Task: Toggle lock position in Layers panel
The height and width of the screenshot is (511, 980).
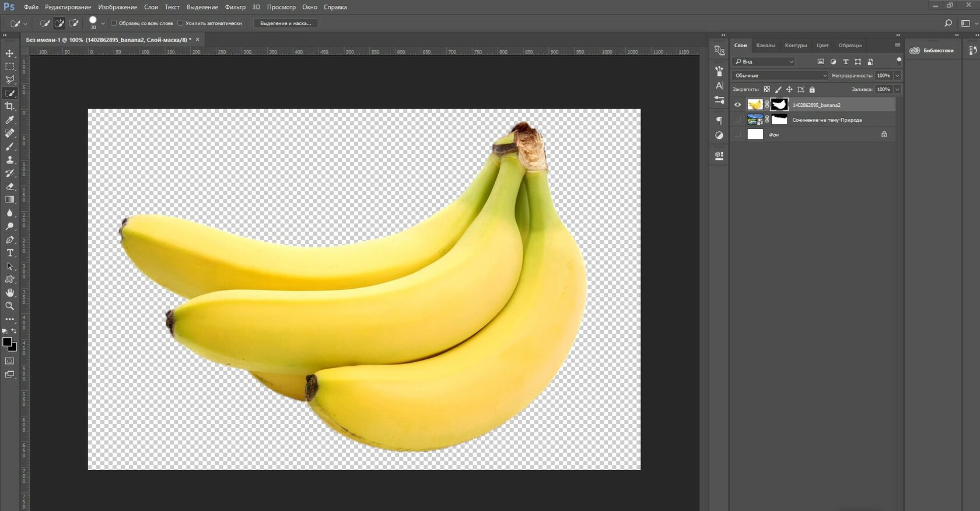Action: (789, 89)
